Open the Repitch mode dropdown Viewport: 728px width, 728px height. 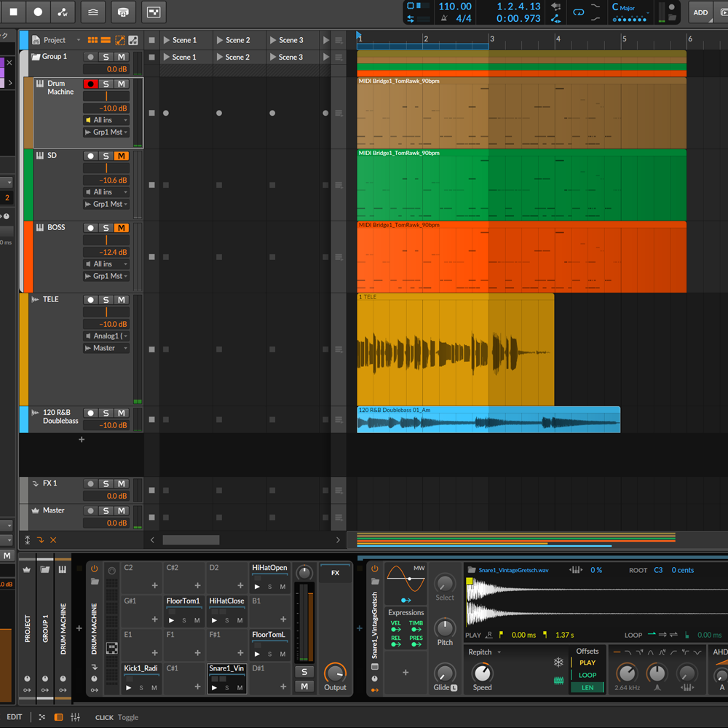[484, 652]
